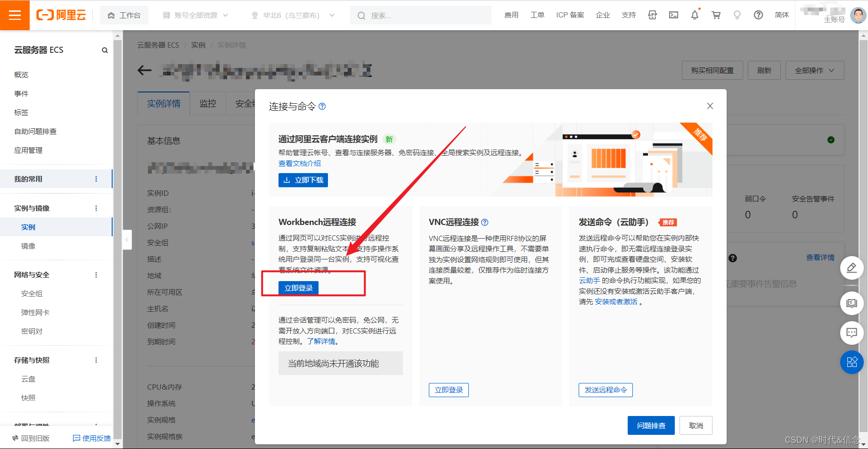Open the 工单 menu
Viewport: 868px width, 449px height.
click(537, 15)
